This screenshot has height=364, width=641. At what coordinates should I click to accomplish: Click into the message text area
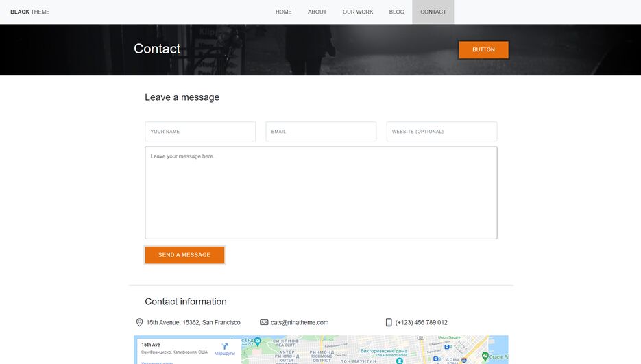click(321, 193)
